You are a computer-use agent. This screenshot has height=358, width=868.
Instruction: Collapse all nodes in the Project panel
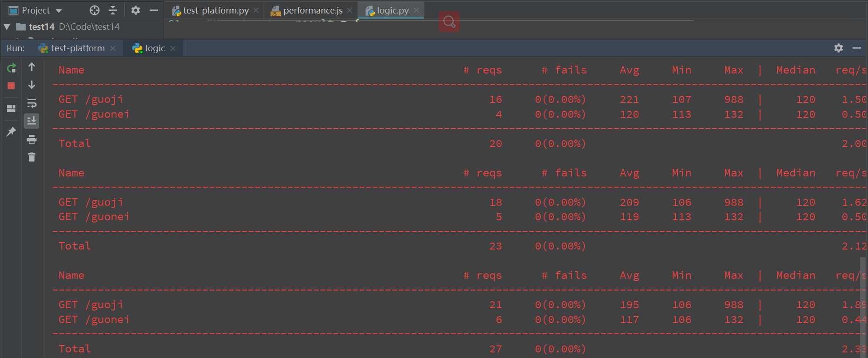113,10
